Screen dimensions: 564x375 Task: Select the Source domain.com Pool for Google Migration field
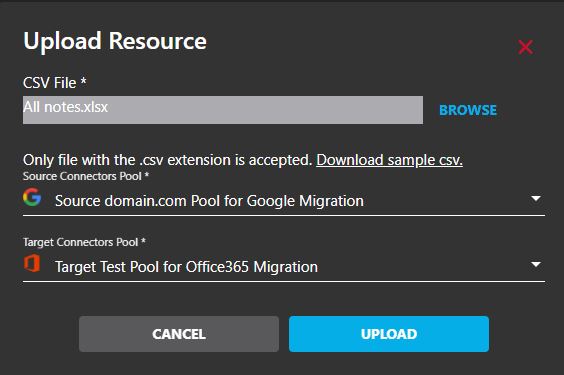[x=284, y=201]
